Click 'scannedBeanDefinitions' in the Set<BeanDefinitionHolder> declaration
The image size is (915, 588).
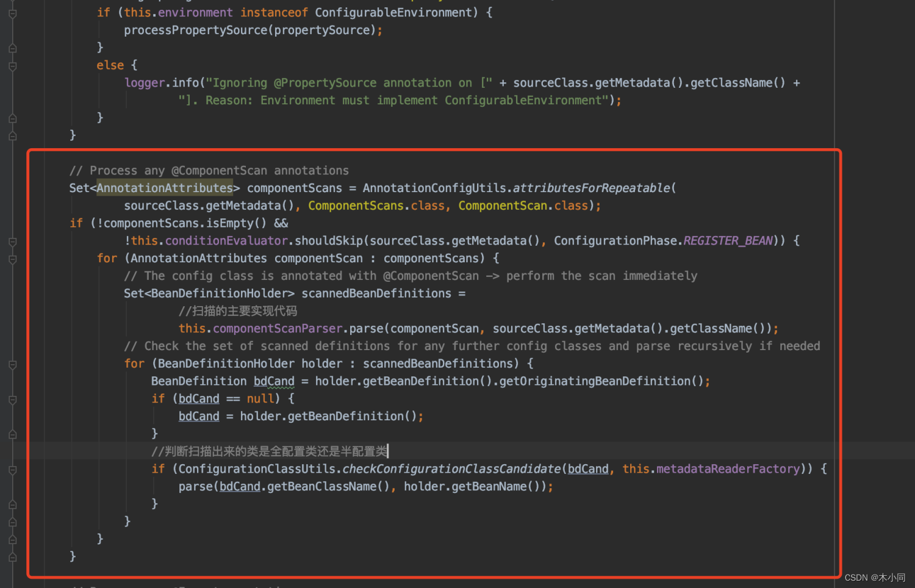376,294
